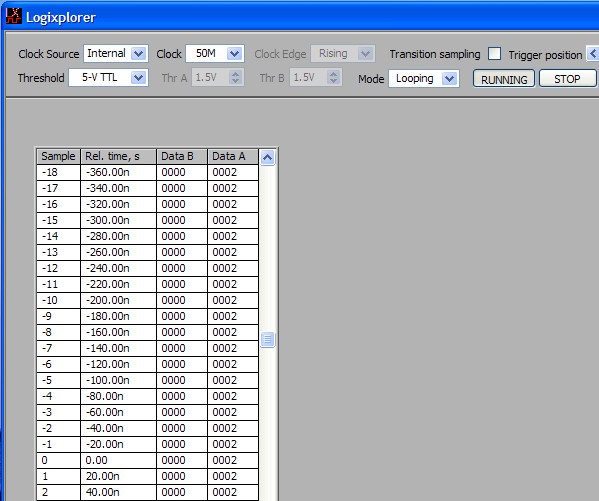Click the table scrollbar up arrow
The width and height of the screenshot is (599, 501).
click(x=267, y=157)
